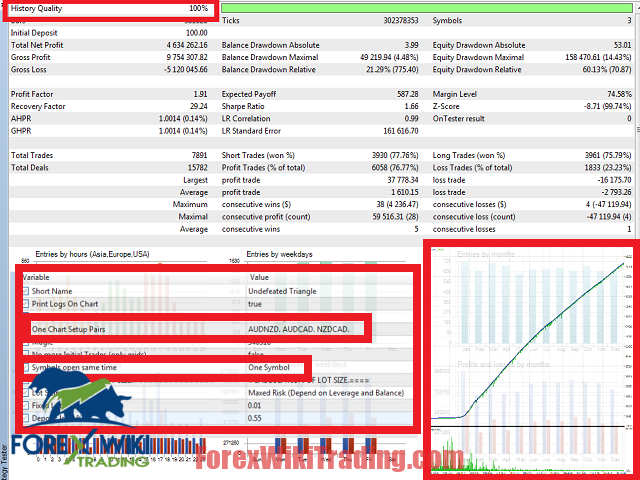Select the 'OnTester result' label

tap(458, 118)
